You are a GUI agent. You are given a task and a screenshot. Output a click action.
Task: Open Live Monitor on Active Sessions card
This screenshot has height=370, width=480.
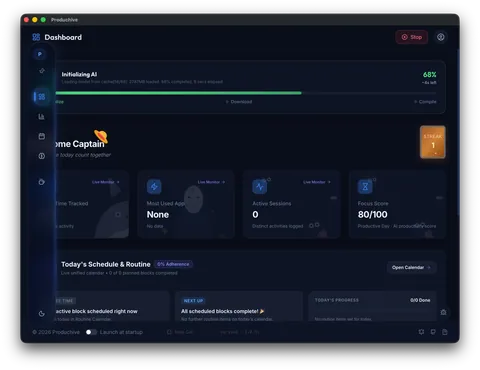317,182
